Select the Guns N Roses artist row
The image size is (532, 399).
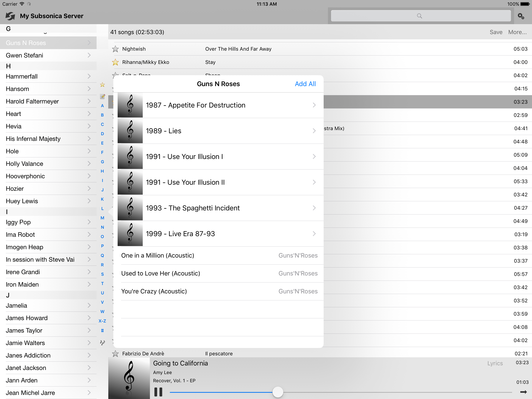[48, 43]
